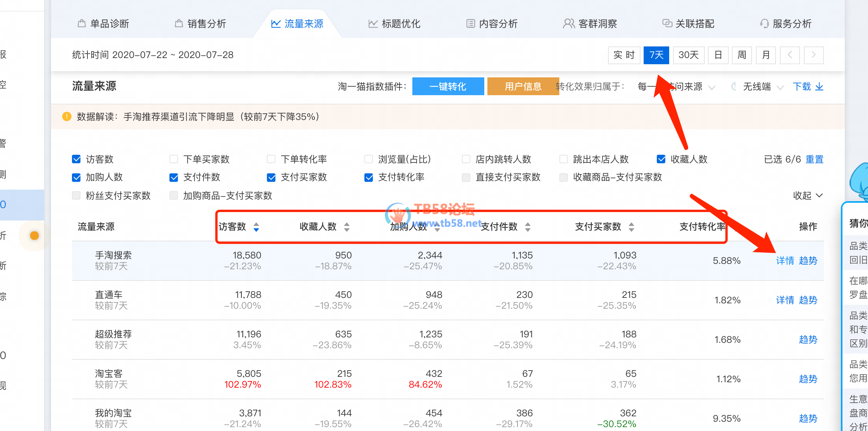Click the 淘宝客 source name
The image size is (868, 431).
[x=109, y=374]
